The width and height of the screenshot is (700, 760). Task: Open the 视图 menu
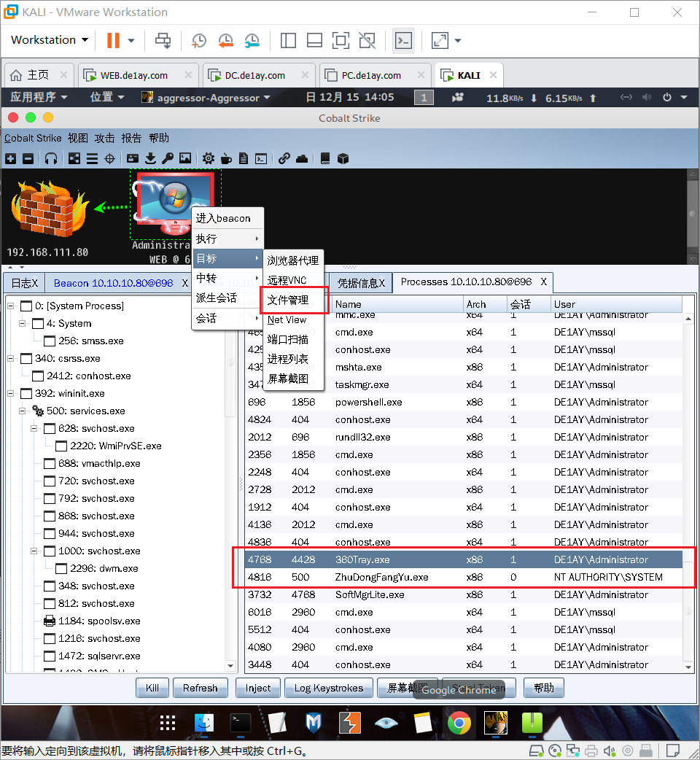(77, 138)
